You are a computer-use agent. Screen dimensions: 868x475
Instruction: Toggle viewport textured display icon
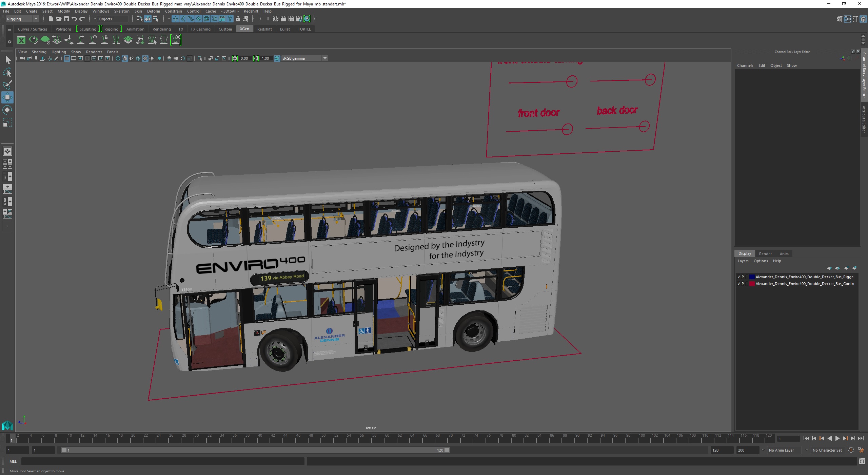pos(145,58)
